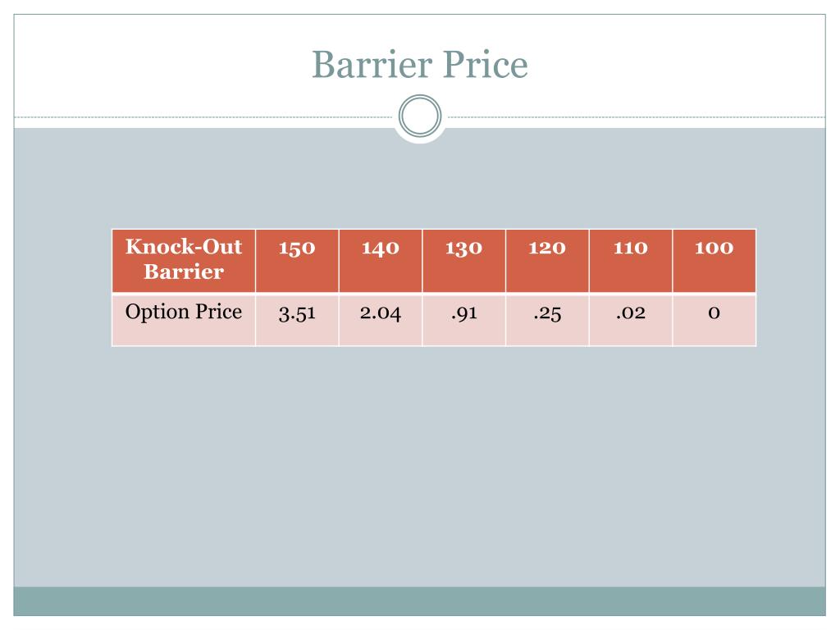The width and height of the screenshot is (840, 630).
Task: Select the 110 barrier header cell
Action: pos(631,261)
